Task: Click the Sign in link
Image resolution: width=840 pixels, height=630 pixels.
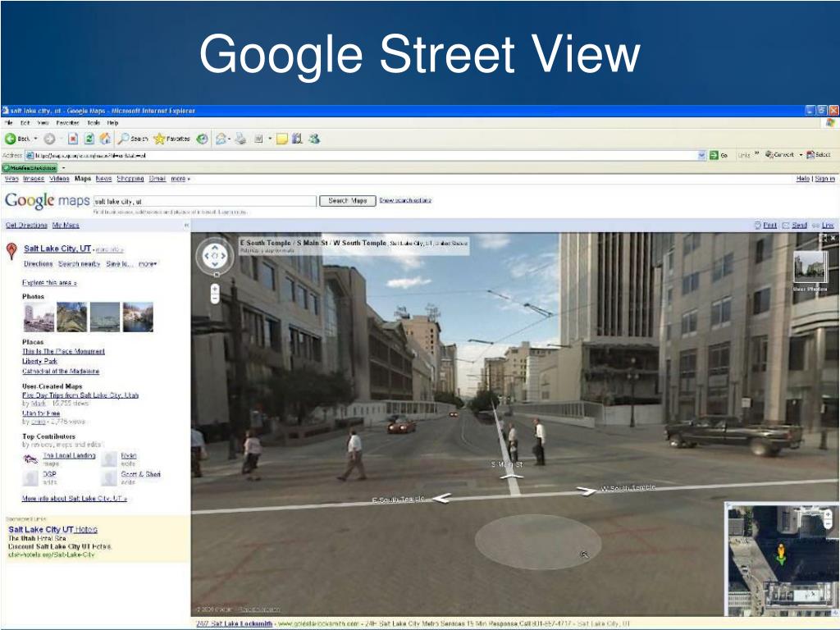Action: pos(825,179)
